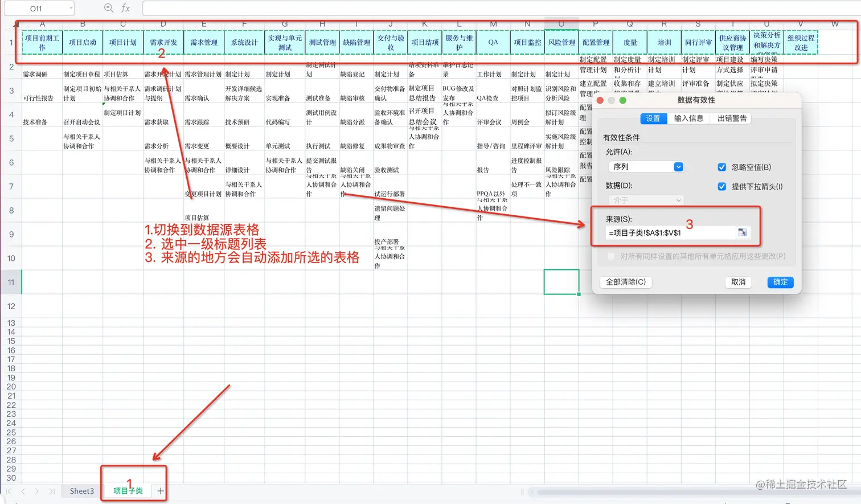Image resolution: width=861 pixels, height=504 pixels.
Task: Select row 11 header
Action: coord(11,282)
